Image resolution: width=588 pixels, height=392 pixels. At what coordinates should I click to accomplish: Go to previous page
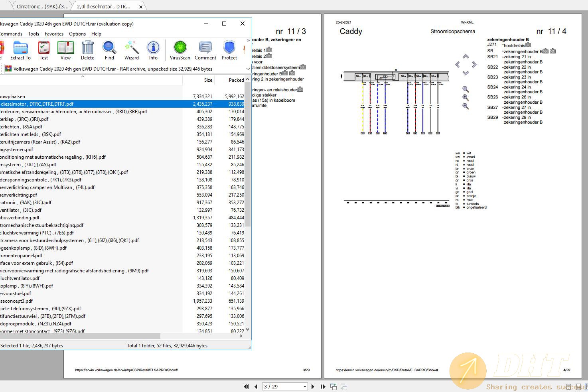tap(256, 386)
